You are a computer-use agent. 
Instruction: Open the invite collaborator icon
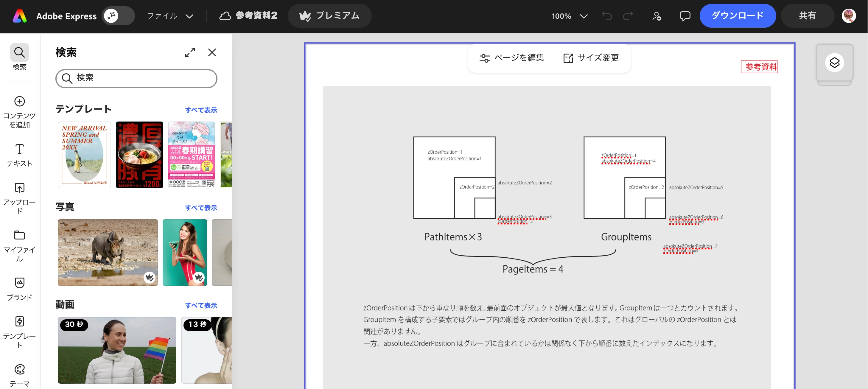coord(656,16)
